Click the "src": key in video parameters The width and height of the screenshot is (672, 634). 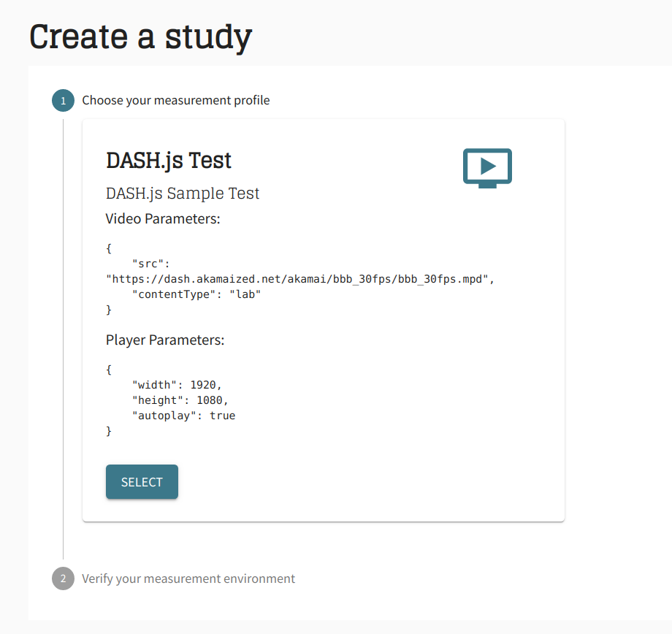click(x=151, y=264)
